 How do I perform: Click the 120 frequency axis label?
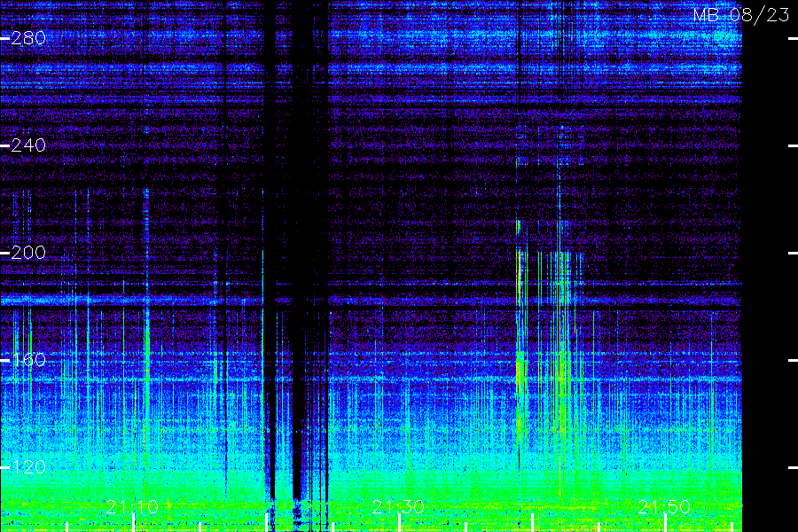(28, 467)
